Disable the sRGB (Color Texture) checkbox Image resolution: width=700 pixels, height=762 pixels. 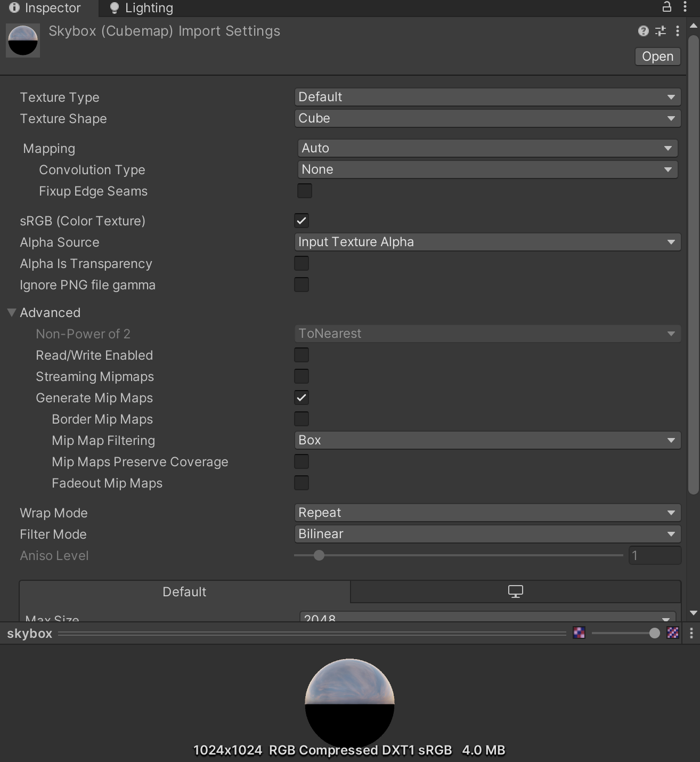pyautogui.click(x=302, y=221)
